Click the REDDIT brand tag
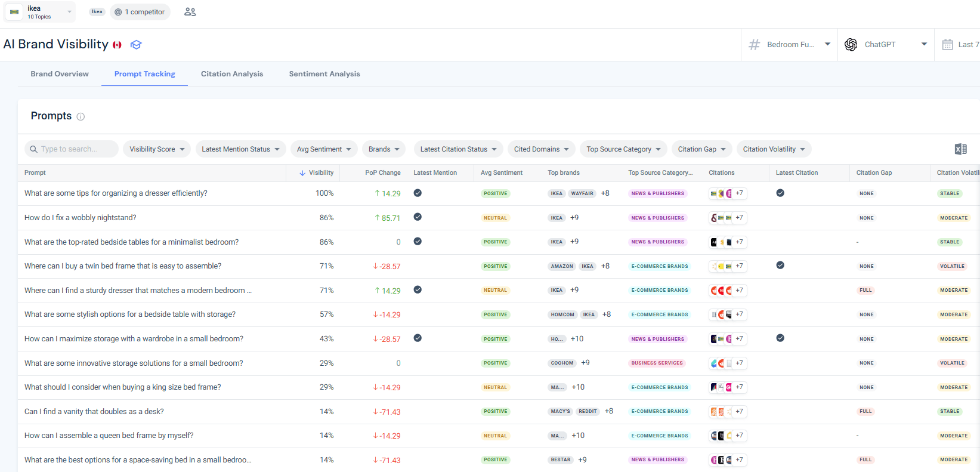Image resolution: width=980 pixels, height=472 pixels. 588,412
